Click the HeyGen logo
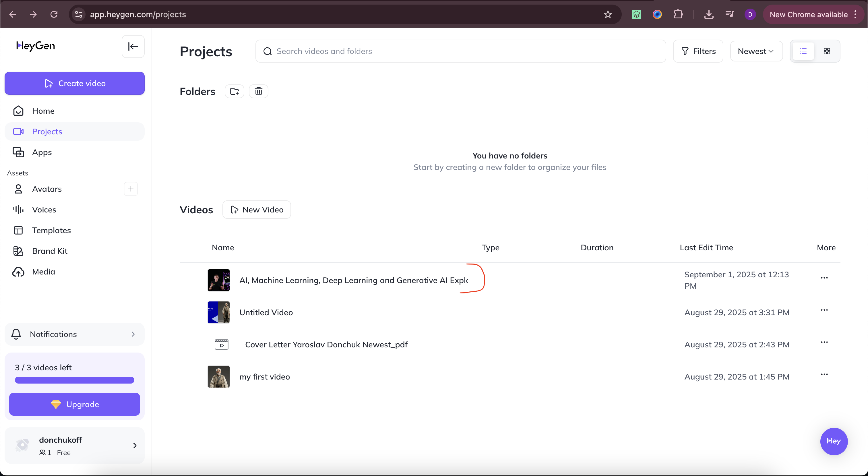868x476 pixels. pos(36,46)
